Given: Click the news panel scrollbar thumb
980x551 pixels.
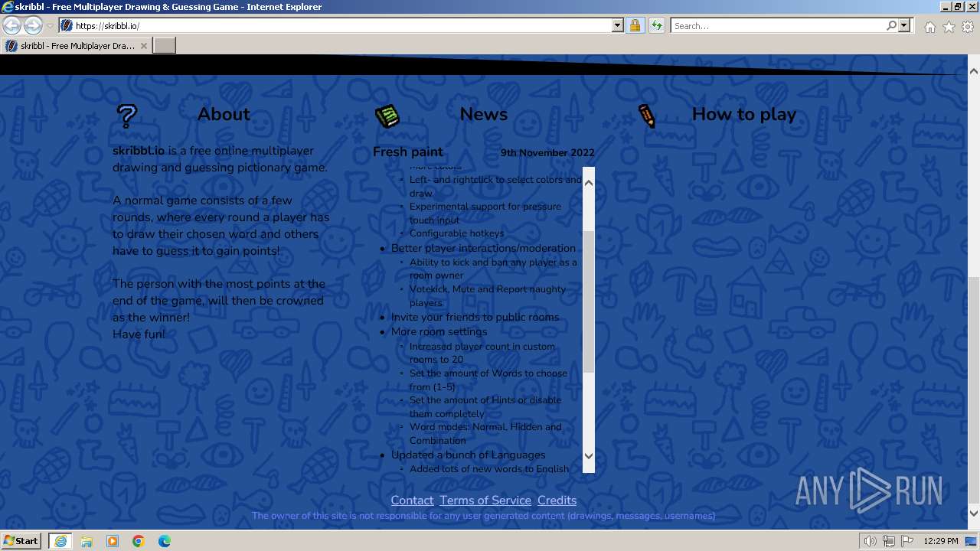Looking at the screenshot, I should (588, 302).
